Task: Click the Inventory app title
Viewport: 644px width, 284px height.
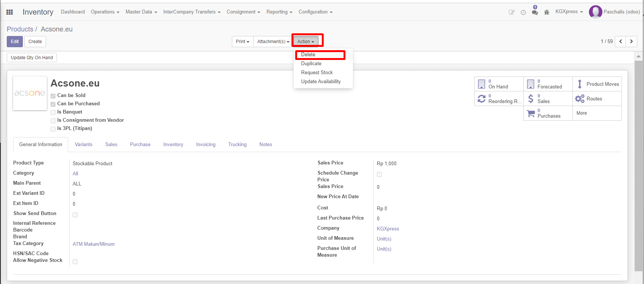Action: (38, 12)
